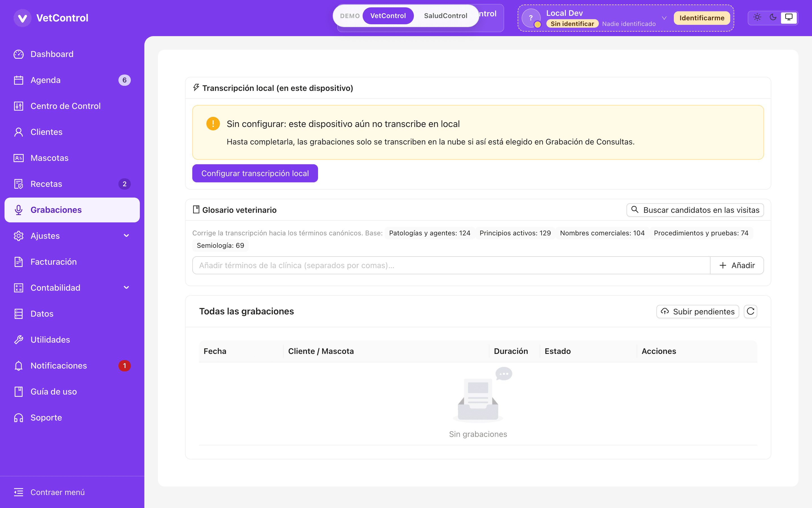812x508 pixels.
Task: Click the Mascotas ID card icon
Action: click(x=18, y=158)
